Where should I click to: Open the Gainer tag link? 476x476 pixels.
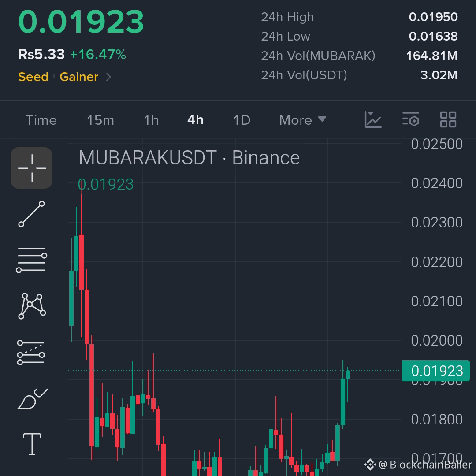pyautogui.click(x=79, y=77)
